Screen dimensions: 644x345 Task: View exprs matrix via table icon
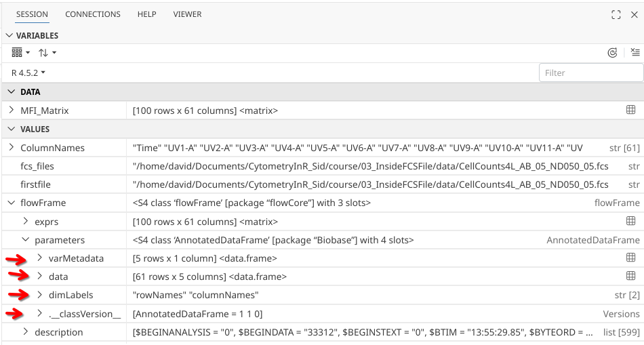coord(630,221)
